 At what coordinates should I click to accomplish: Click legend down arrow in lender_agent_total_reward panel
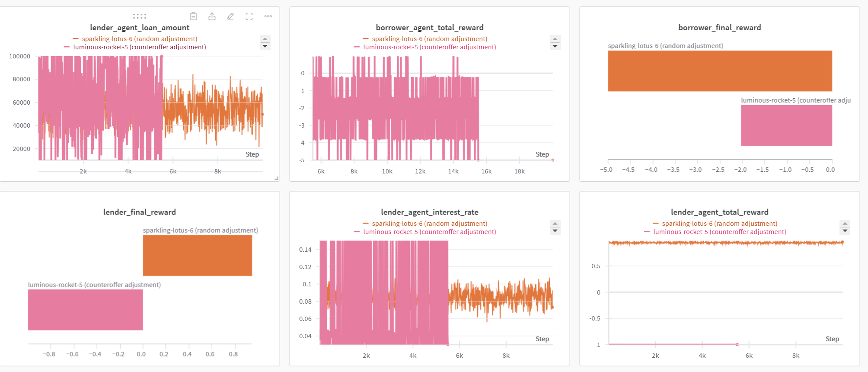pyautogui.click(x=845, y=231)
